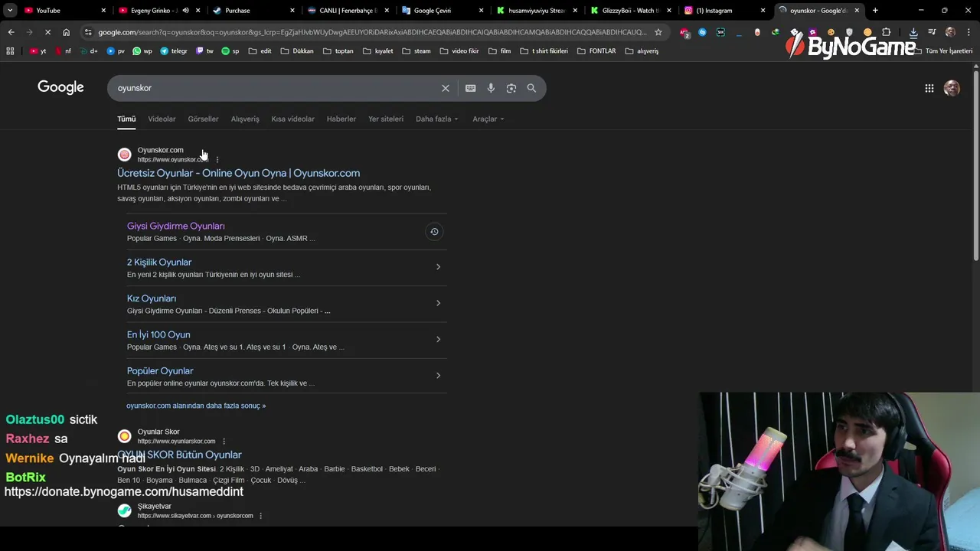Open a new tab with the plus button
The height and width of the screenshot is (551, 980).
pos(875,11)
